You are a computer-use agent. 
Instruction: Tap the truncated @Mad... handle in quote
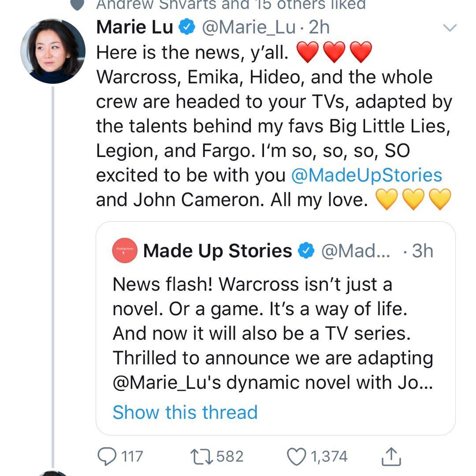click(356, 251)
